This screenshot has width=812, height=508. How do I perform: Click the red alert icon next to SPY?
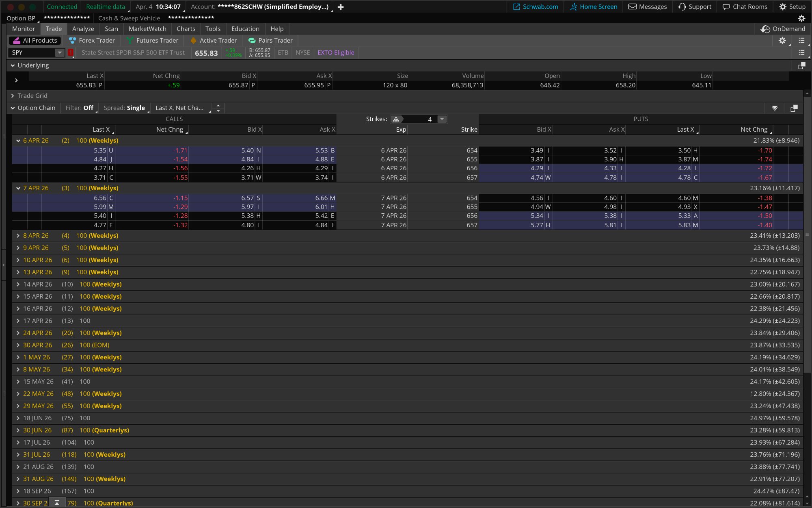70,52
